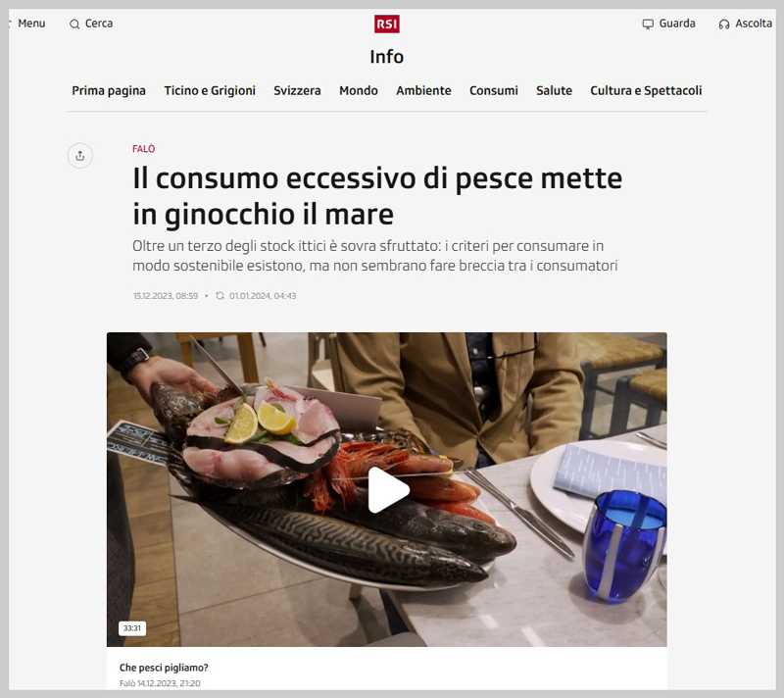The image size is (784, 698).
Task: Click the Guarda screen icon
Action: click(648, 24)
